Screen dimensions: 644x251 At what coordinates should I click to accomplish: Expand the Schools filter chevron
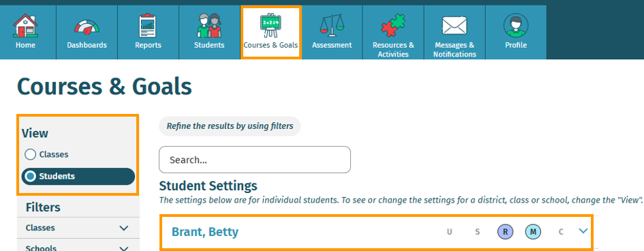coord(123,248)
